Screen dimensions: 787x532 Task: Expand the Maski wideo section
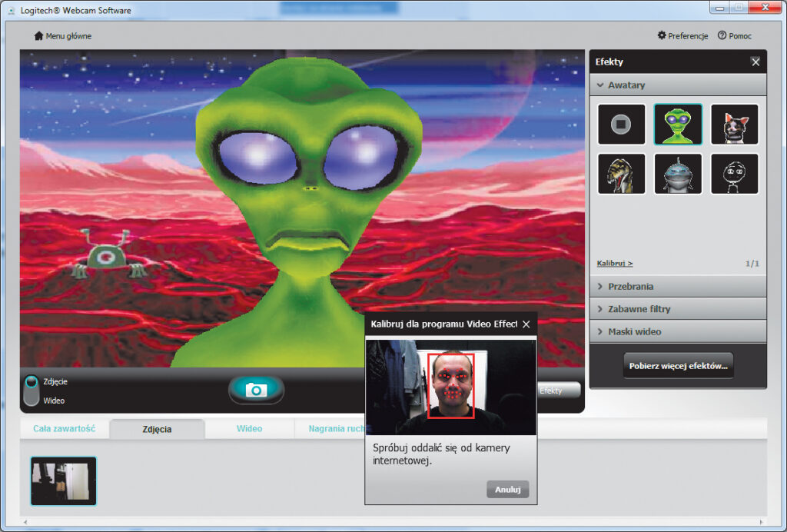(678, 331)
